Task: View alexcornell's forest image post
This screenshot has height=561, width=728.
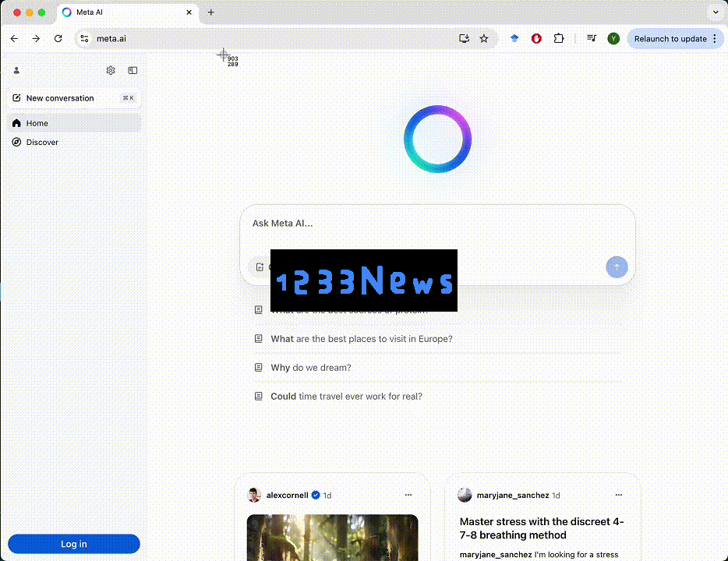Action: coord(332,538)
